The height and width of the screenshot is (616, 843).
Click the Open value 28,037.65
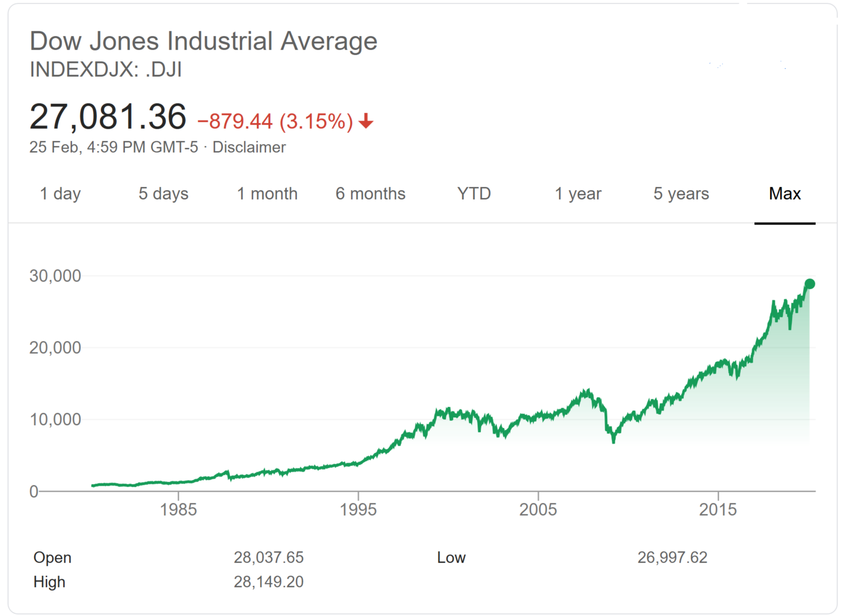[269, 558]
